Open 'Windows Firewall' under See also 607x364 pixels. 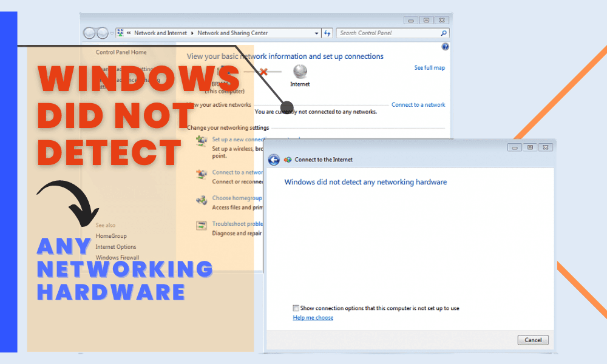pyautogui.click(x=117, y=258)
